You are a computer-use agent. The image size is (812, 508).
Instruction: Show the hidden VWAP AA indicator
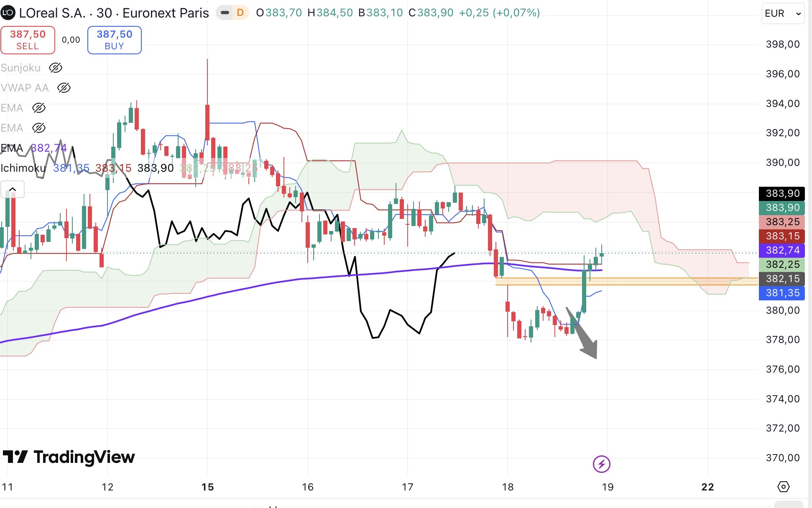pyautogui.click(x=64, y=88)
